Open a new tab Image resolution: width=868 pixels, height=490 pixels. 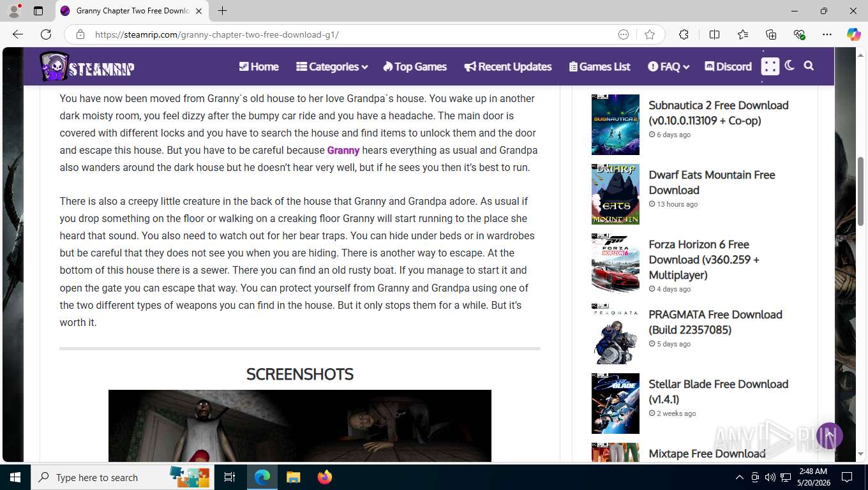[x=222, y=11]
